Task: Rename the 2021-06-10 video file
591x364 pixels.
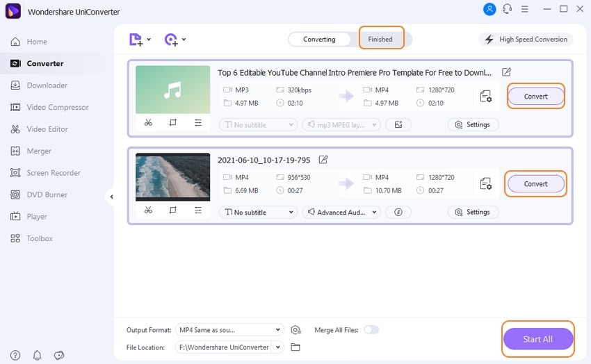Action: coord(323,160)
